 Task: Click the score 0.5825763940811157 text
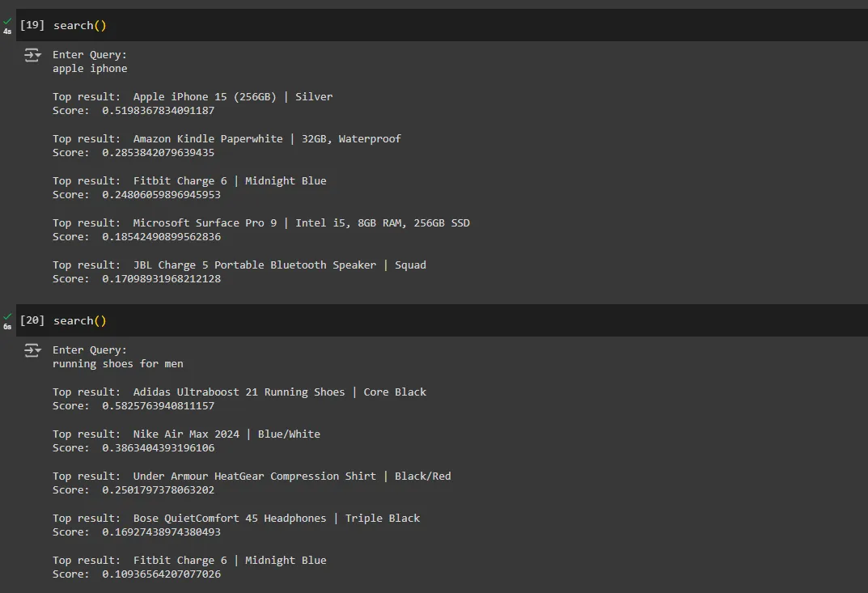coord(159,406)
